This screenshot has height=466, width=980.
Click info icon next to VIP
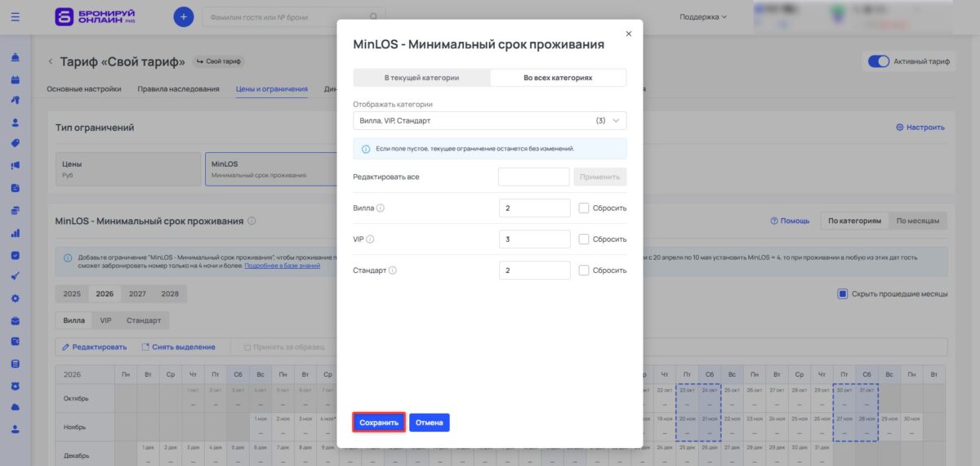pyautogui.click(x=371, y=239)
